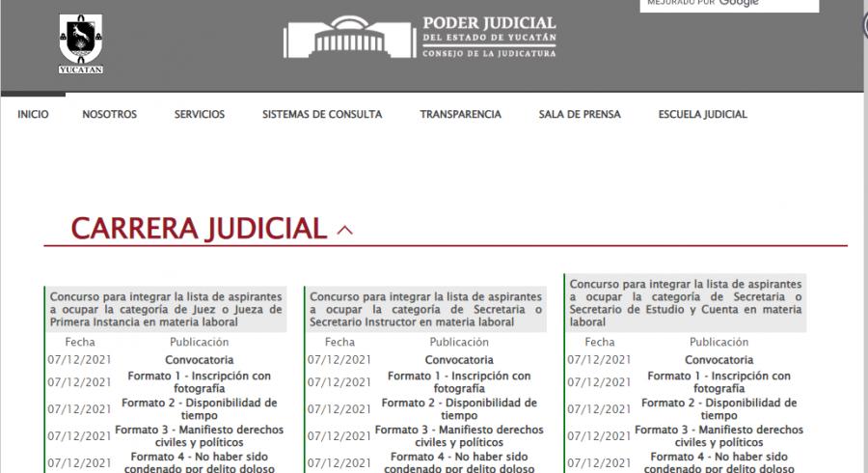
Task: Open the Inicio menu item
Action: click(33, 115)
